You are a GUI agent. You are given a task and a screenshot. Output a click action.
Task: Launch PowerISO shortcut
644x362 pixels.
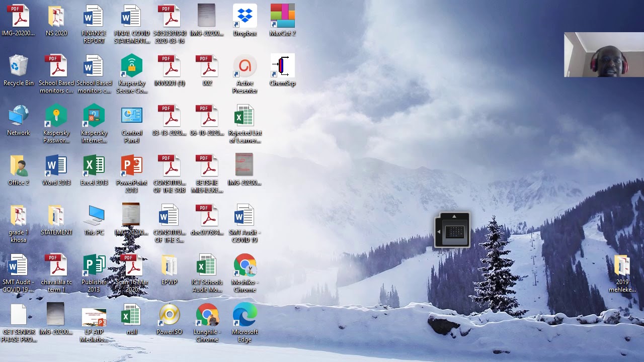[x=170, y=319]
